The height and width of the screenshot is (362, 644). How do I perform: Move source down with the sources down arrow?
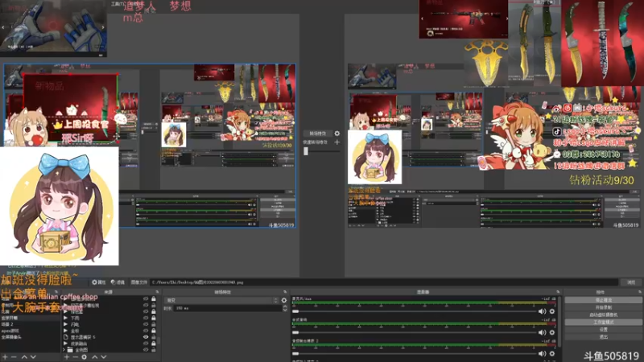pos(104,357)
